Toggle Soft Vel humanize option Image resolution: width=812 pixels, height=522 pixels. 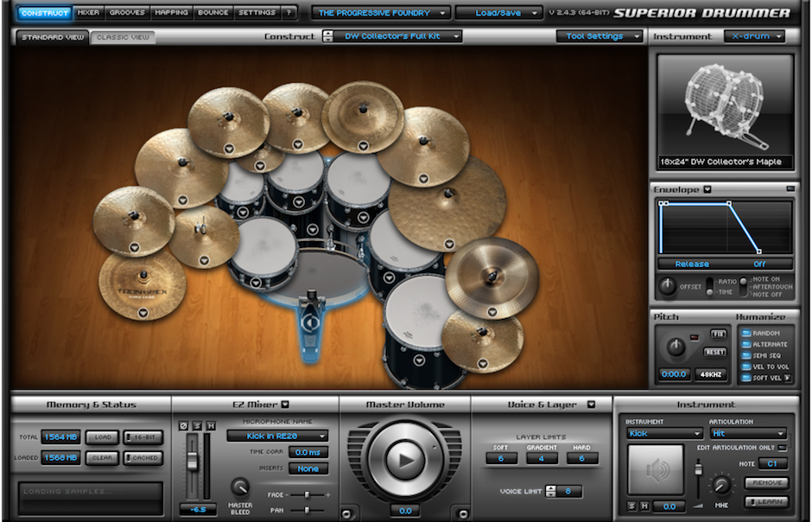coord(745,378)
